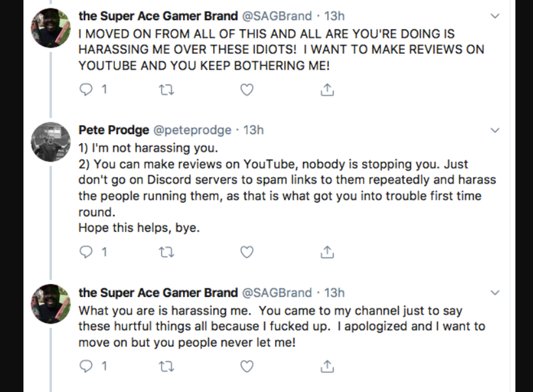Open options chevron on first SAGBrand tweet
Viewport: 533px width, 392px height.
(x=495, y=16)
